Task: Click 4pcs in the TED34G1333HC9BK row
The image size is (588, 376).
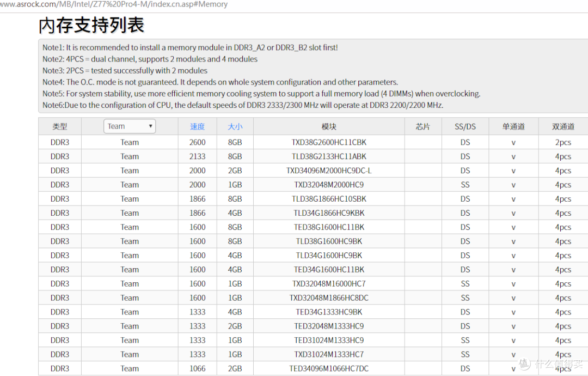Action: (563, 312)
